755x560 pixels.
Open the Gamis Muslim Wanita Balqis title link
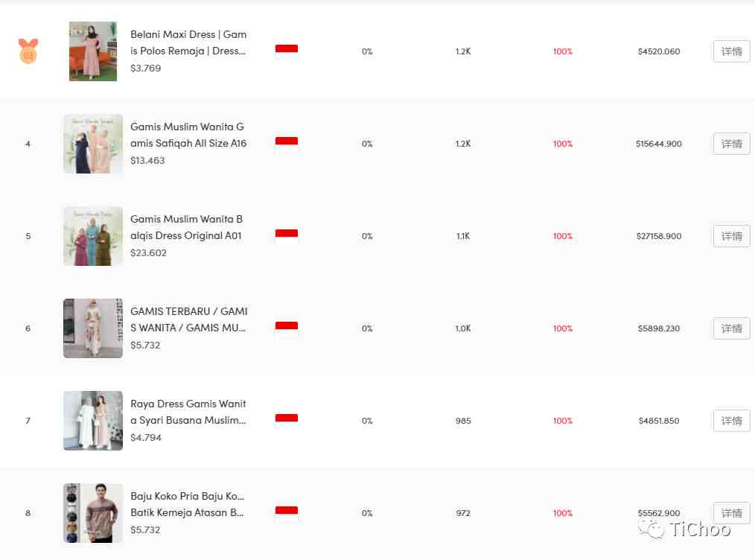click(x=186, y=227)
